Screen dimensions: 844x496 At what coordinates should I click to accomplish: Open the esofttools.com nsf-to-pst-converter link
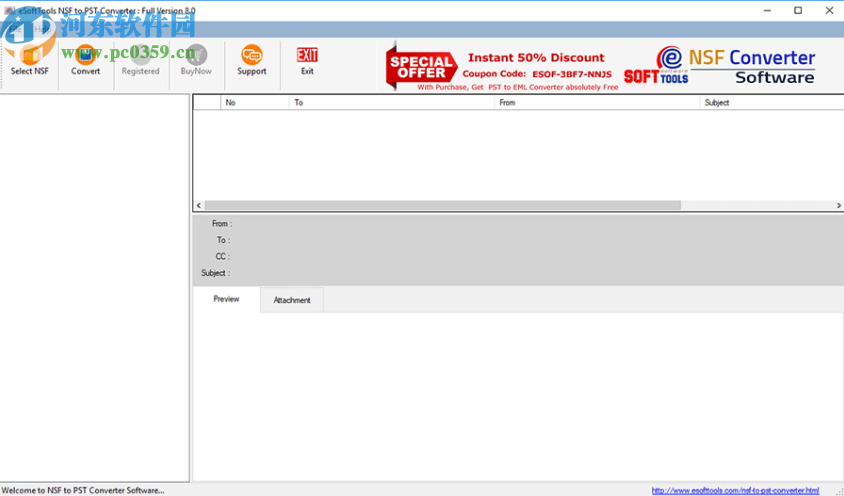[735, 491]
